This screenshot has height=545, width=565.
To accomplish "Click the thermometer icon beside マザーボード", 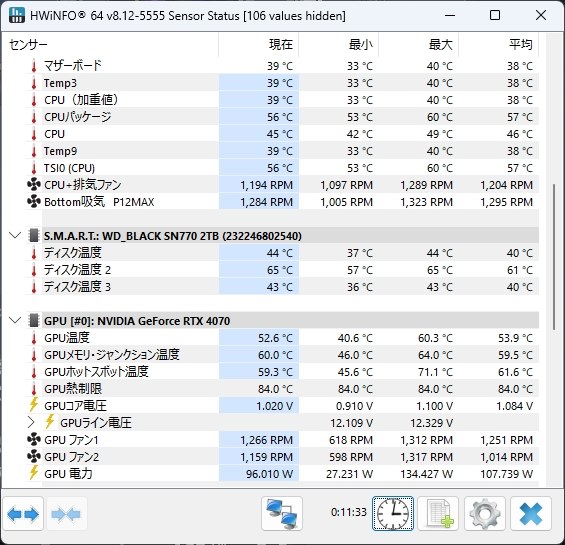I will coord(34,66).
